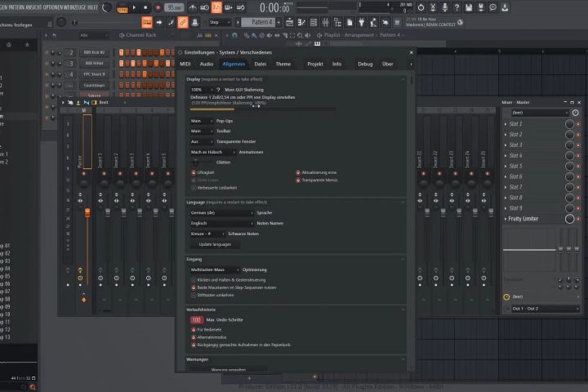The width and height of the screenshot is (588, 392).
Task: Toggle Verbesserte Lesbarkeit option
Action: pyautogui.click(x=194, y=188)
